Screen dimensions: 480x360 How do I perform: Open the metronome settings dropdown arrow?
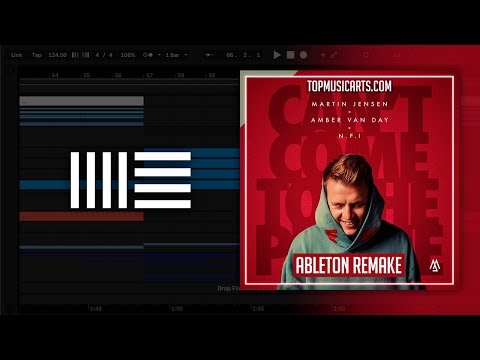point(159,55)
